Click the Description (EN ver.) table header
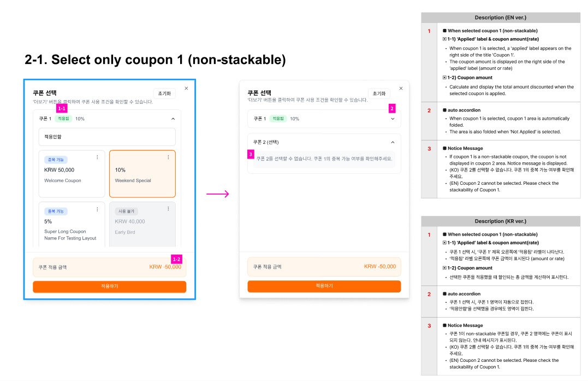The height and width of the screenshot is (381, 588). 500,17
